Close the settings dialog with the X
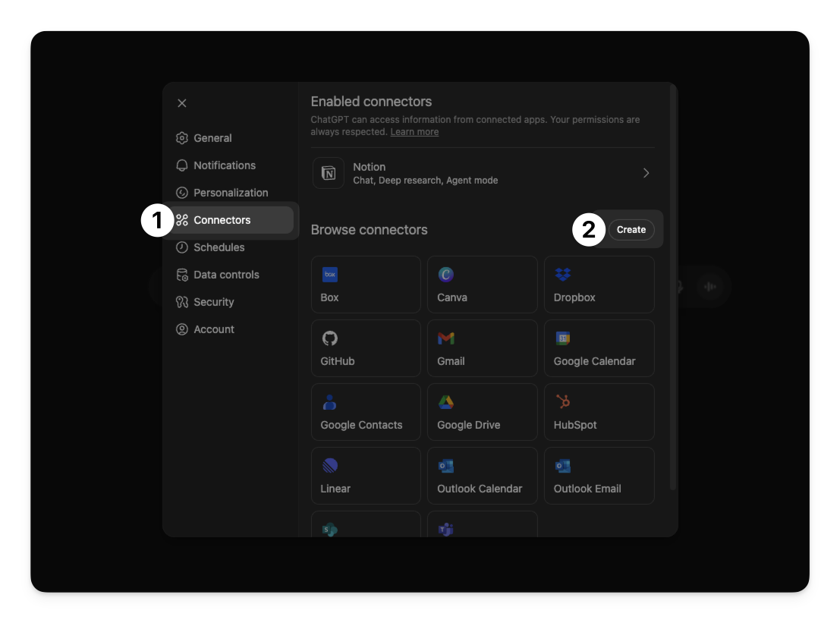Screen dimensions: 840x623 pos(182,103)
